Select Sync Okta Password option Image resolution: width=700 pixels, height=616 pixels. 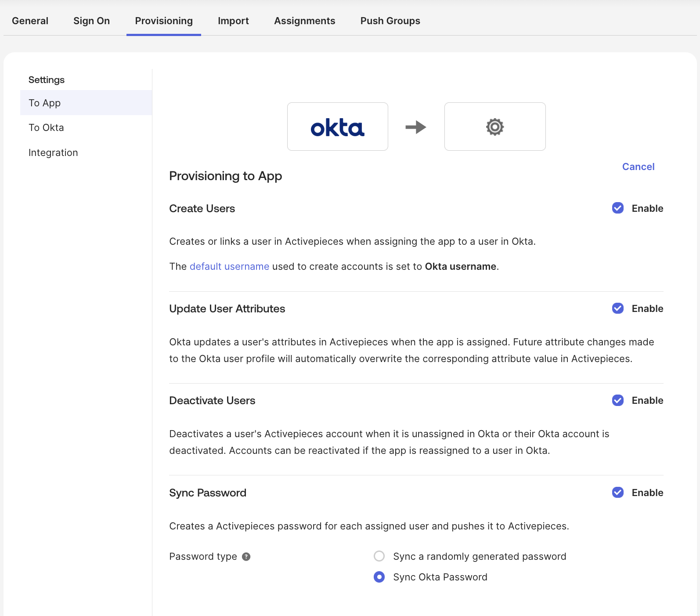tap(379, 577)
